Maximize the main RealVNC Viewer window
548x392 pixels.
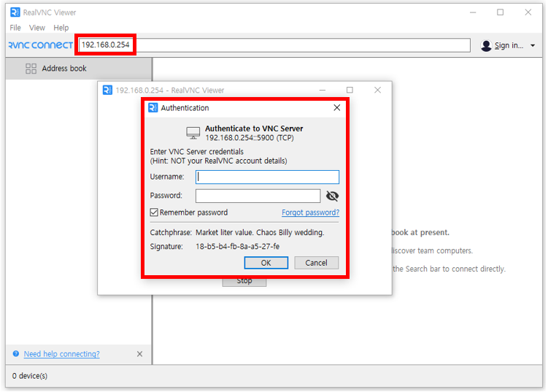coord(500,12)
